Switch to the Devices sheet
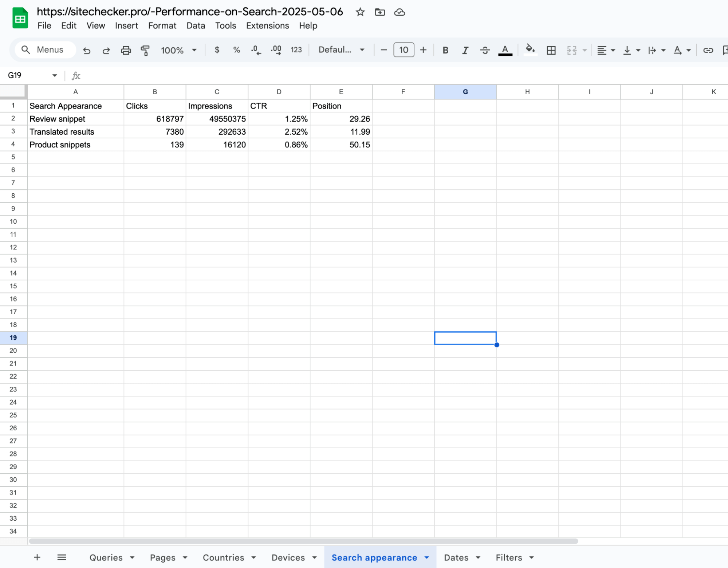Image resolution: width=728 pixels, height=568 pixels. (288, 557)
